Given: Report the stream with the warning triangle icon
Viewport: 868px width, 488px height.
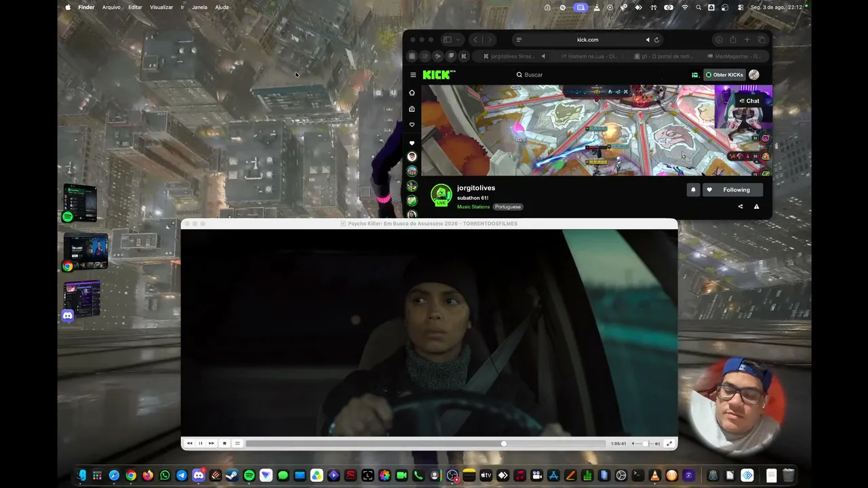Looking at the screenshot, I should [x=756, y=207].
